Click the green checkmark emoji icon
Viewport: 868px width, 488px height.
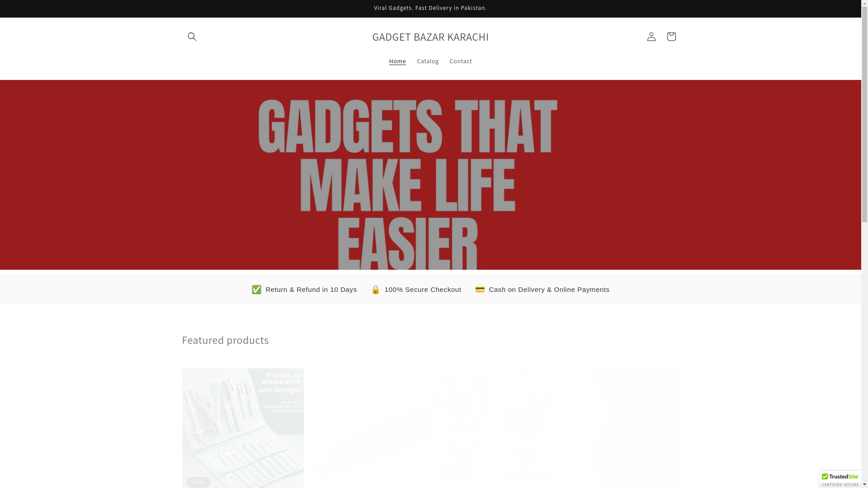coord(256,290)
